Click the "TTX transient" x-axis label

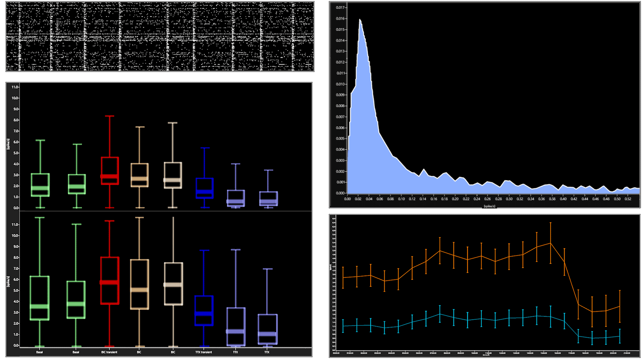204,352
